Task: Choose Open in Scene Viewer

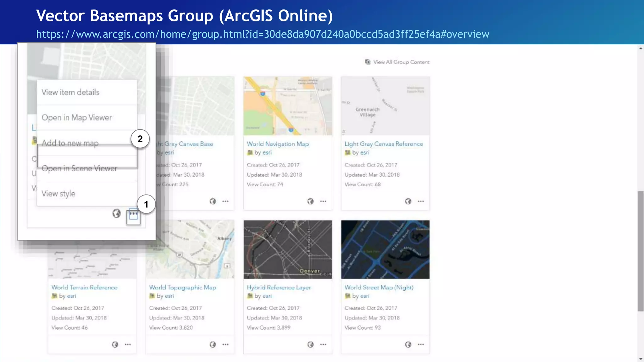Action: point(87,168)
